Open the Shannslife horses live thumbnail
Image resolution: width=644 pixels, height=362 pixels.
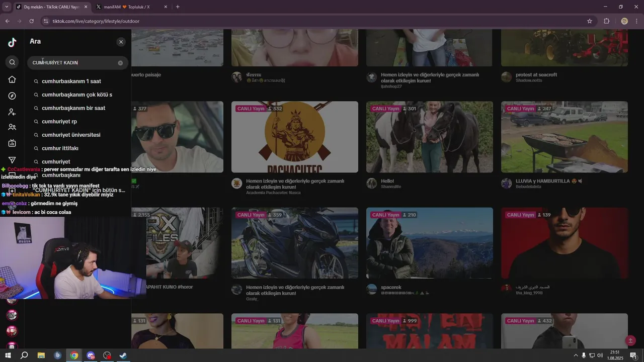coord(430,137)
